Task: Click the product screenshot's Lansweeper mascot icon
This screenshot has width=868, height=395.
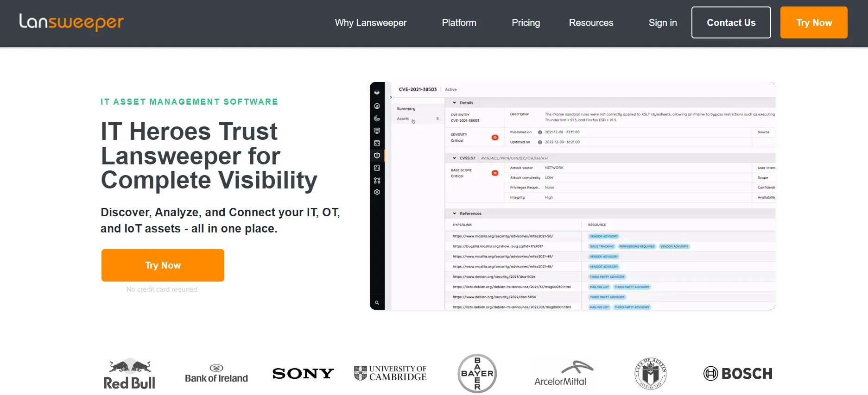Action: click(377, 92)
